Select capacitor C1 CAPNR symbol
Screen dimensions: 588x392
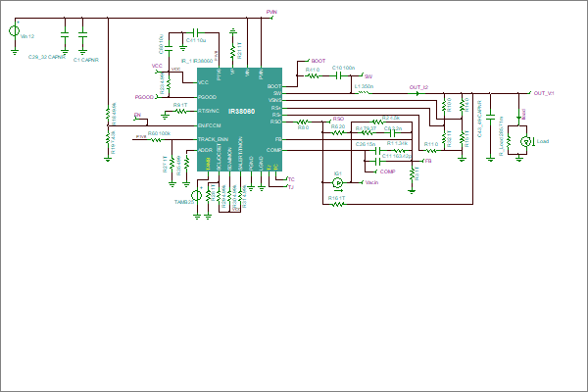82,35
